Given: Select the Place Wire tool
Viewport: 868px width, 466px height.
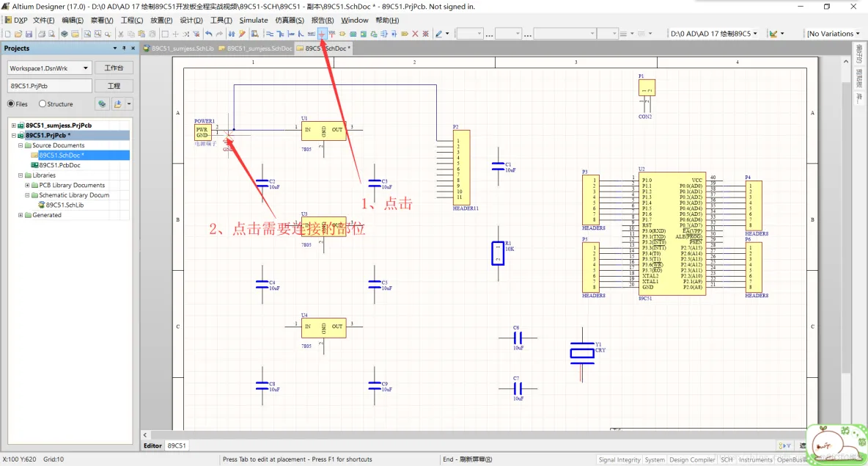Looking at the screenshot, I should pyautogui.click(x=269, y=34).
